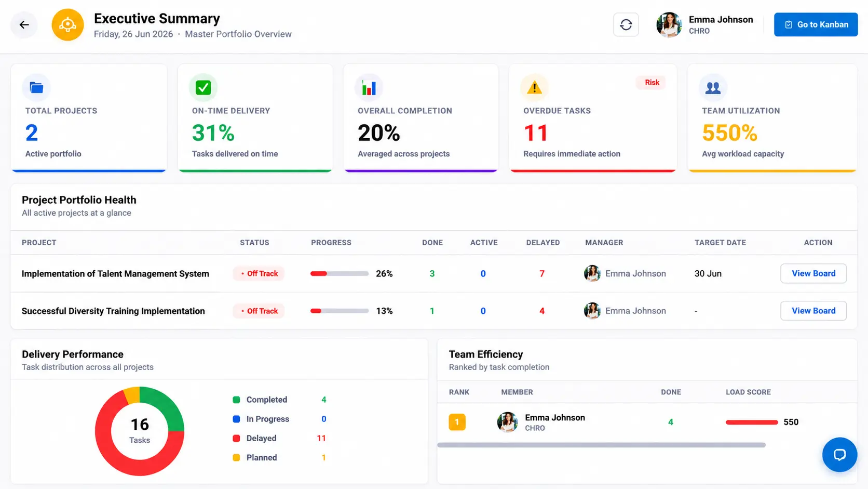This screenshot has height=489, width=868.
Task: Click the LOAD SCORE column header
Action: tap(748, 392)
